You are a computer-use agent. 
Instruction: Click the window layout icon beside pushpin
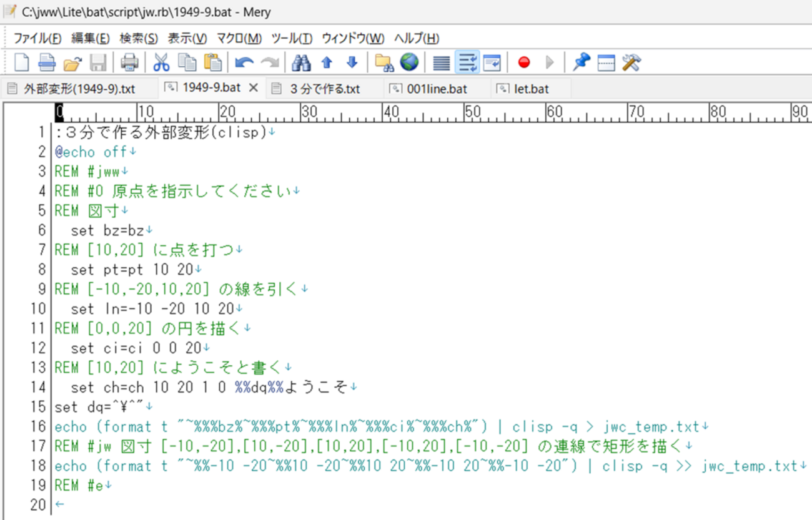point(607,62)
